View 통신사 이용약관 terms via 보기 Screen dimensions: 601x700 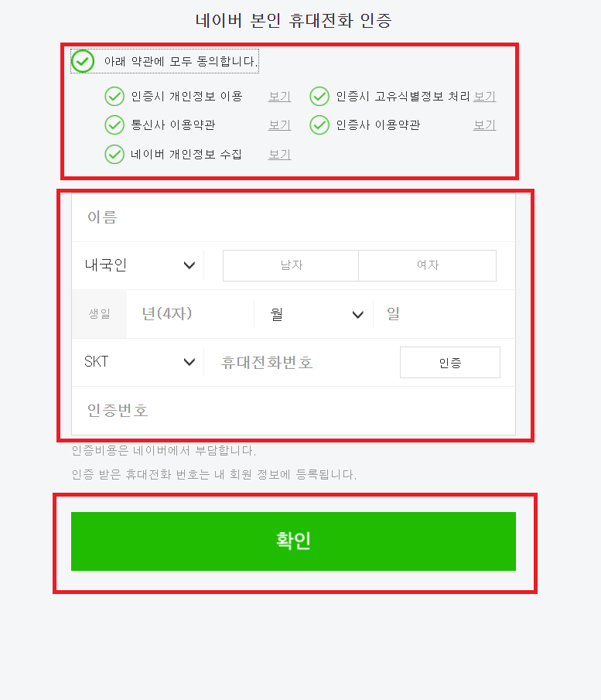tap(279, 125)
